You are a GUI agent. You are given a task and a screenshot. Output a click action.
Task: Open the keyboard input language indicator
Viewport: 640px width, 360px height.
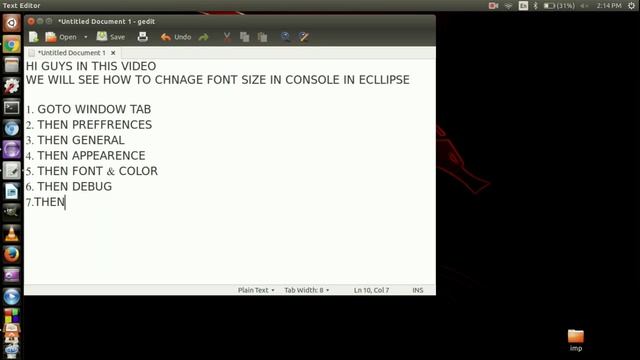(x=523, y=6)
